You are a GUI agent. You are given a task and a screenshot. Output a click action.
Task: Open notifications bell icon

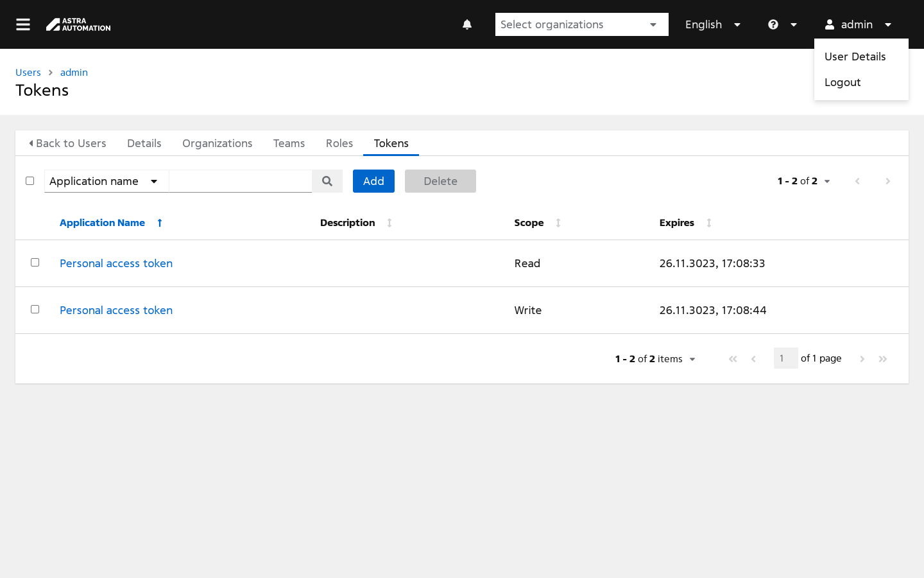pos(467,24)
